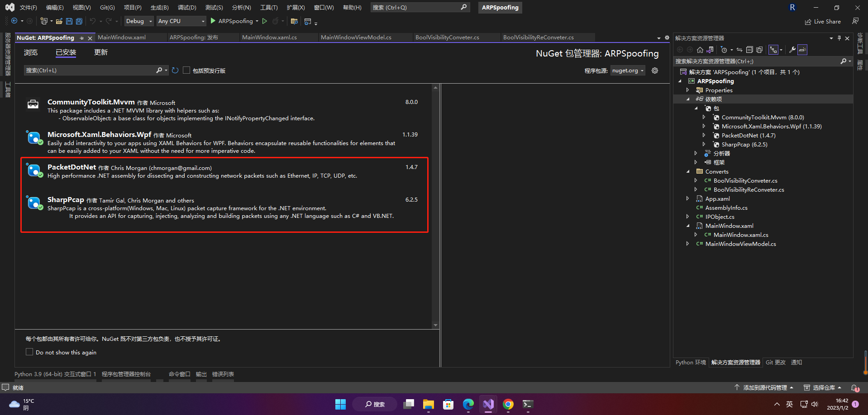The height and width of the screenshot is (415, 868).
Task: Save the current file using the disk icon
Action: 69,21
